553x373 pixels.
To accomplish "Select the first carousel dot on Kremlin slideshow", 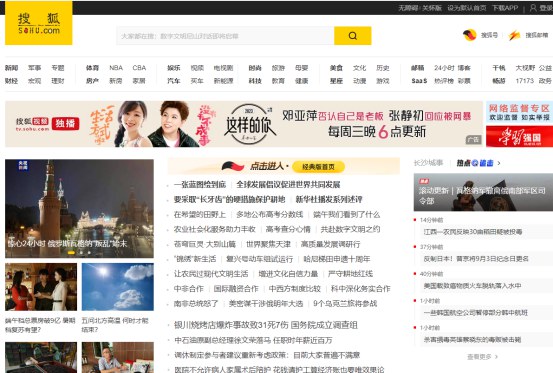I will pyautogui.click(x=71, y=252).
